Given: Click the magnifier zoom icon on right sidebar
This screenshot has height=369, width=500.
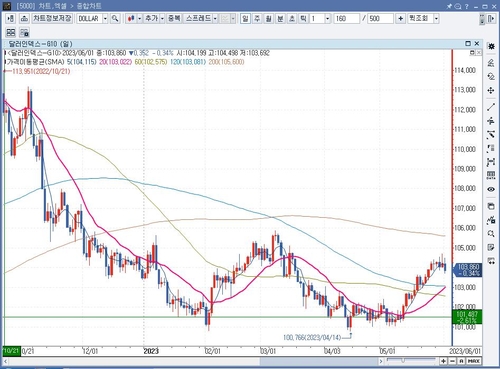Looking at the screenshot, I should pyautogui.click(x=491, y=234).
